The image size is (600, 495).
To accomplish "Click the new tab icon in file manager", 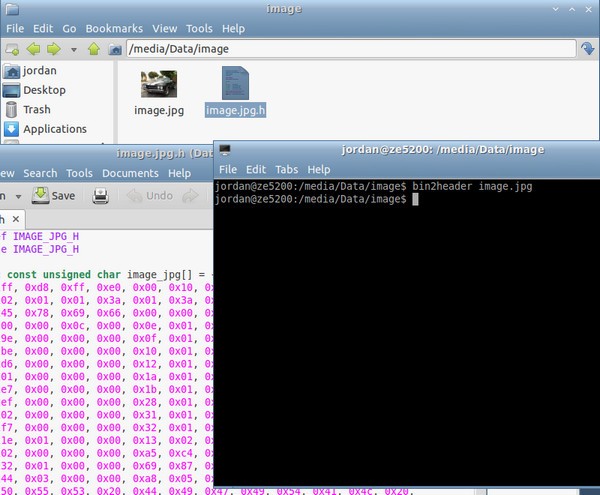I will 12,49.
